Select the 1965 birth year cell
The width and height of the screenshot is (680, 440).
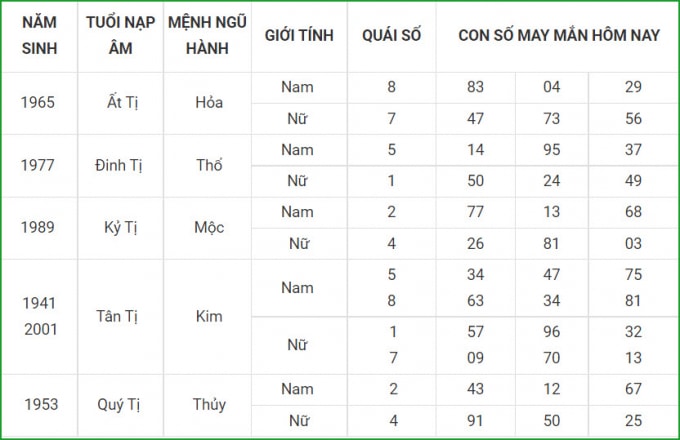[38, 103]
